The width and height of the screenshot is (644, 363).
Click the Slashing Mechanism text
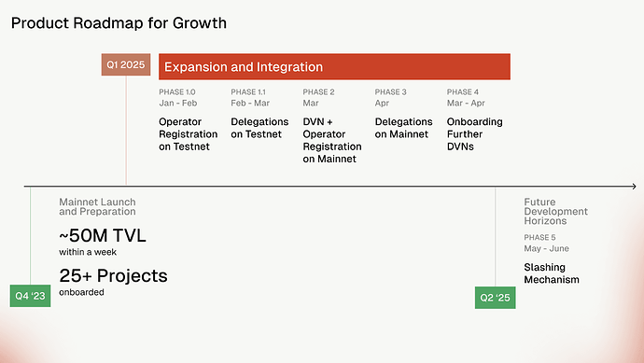point(552,273)
